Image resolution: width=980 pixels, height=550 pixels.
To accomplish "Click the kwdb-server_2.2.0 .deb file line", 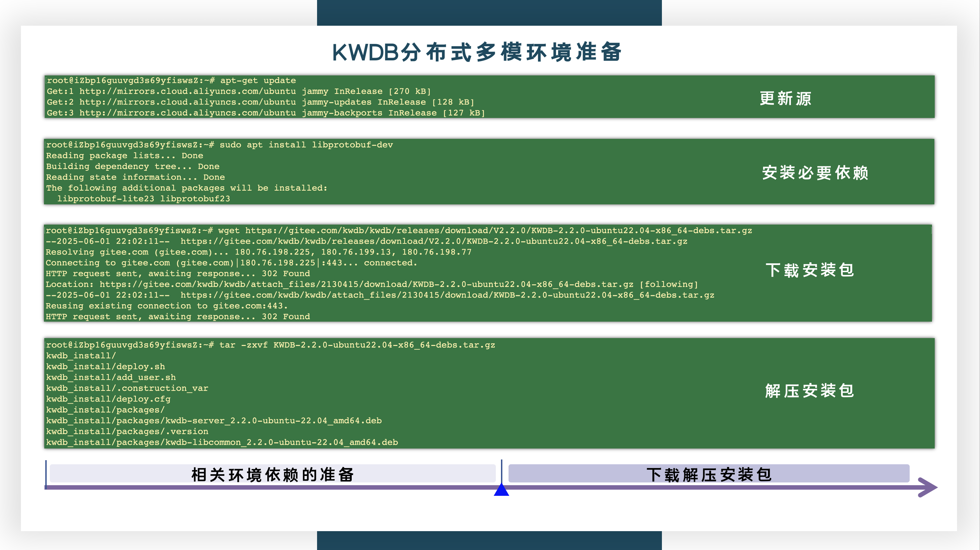I will pyautogui.click(x=214, y=420).
